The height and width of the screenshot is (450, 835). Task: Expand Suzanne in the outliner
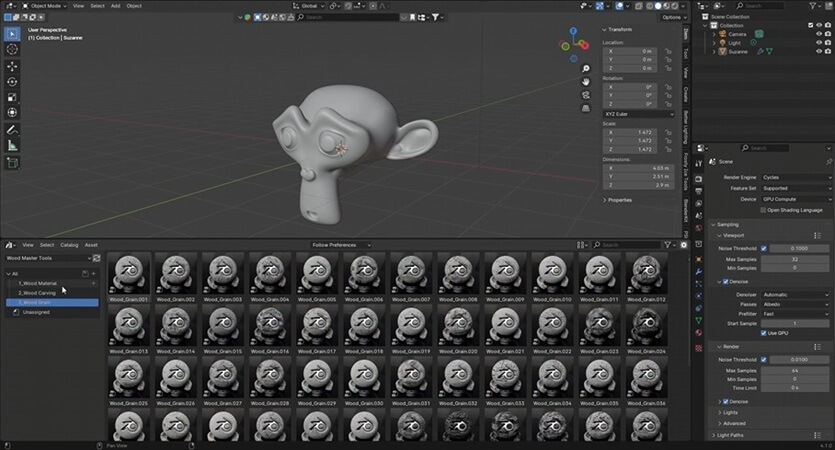(x=714, y=52)
